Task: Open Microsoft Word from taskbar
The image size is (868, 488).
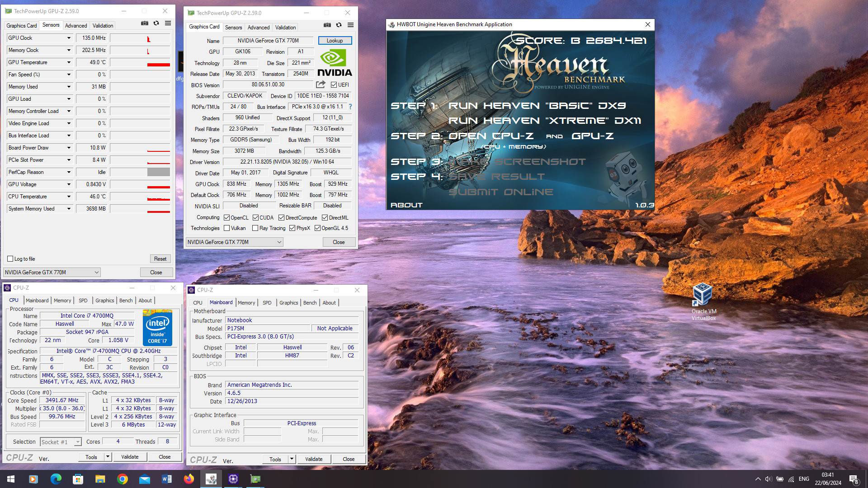Action: pyautogui.click(x=166, y=479)
